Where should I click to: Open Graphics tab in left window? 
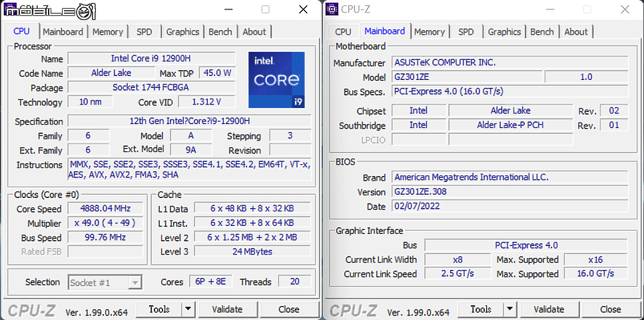(x=182, y=32)
